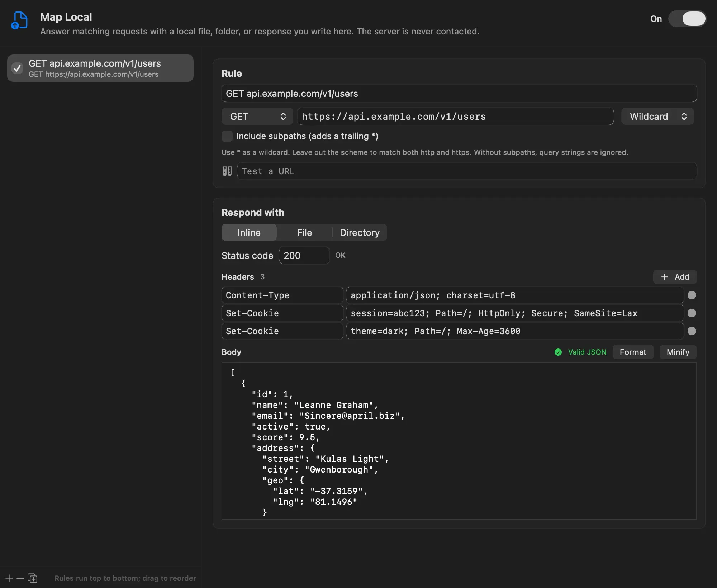Click the Headers count "3"
The width and height of the screenshot is (717, 588).
click(262, 277)
